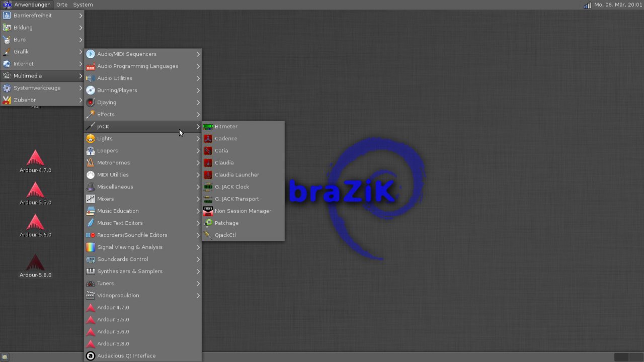Click the Grafik paintbrush icon
Screen dimensions: 644x362
7,52
